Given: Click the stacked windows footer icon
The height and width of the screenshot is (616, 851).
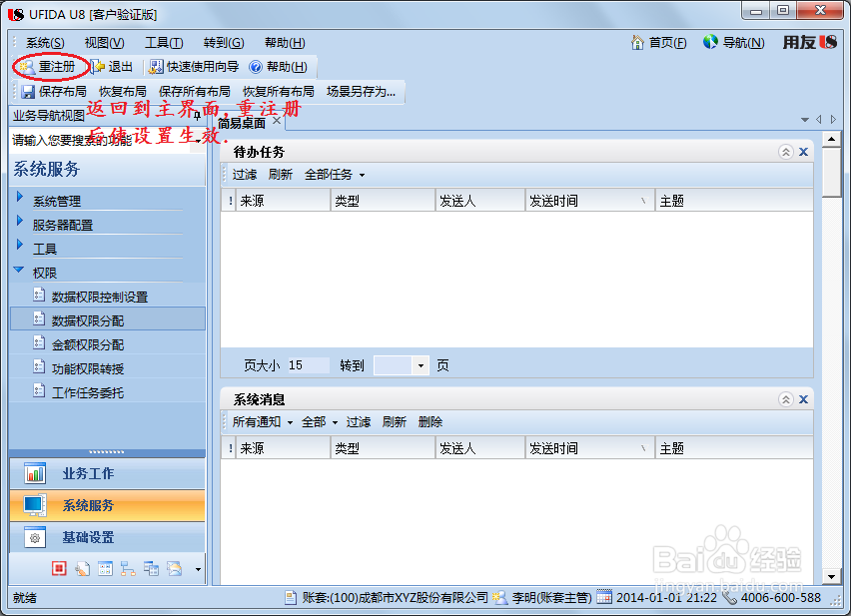Looking at the screenshot, I should [x=151, y=568].
